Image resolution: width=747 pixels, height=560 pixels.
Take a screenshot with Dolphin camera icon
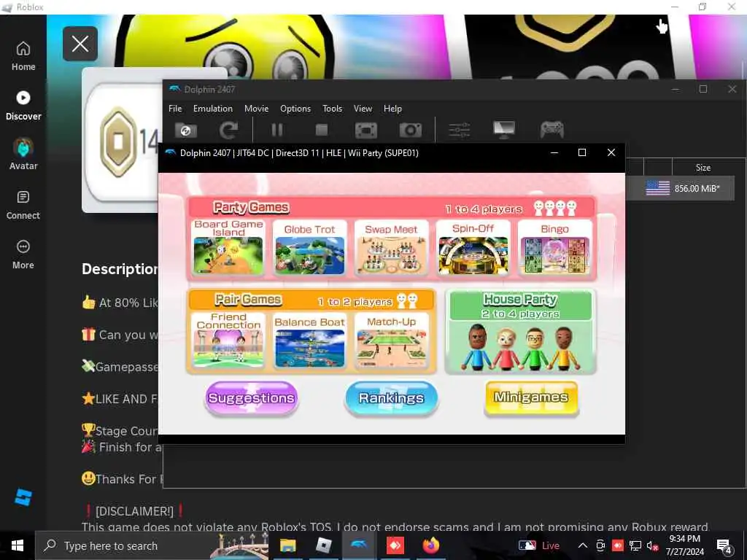[410, 130]
